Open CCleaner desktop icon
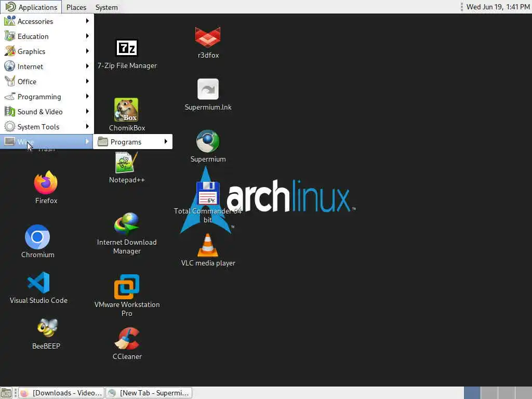This screenshot has width=532, height=399. (x=127, y=339)
